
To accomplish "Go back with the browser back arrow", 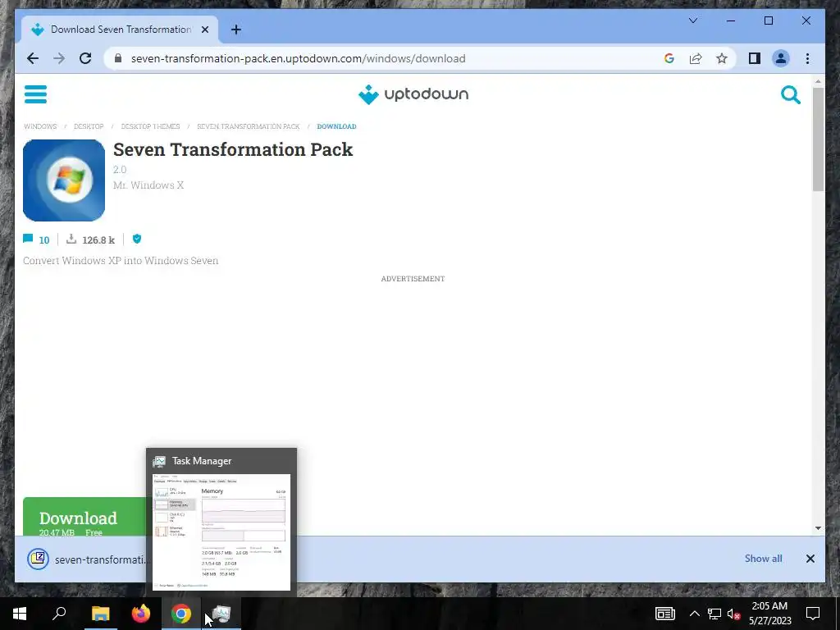I will [x=33, y=58].
